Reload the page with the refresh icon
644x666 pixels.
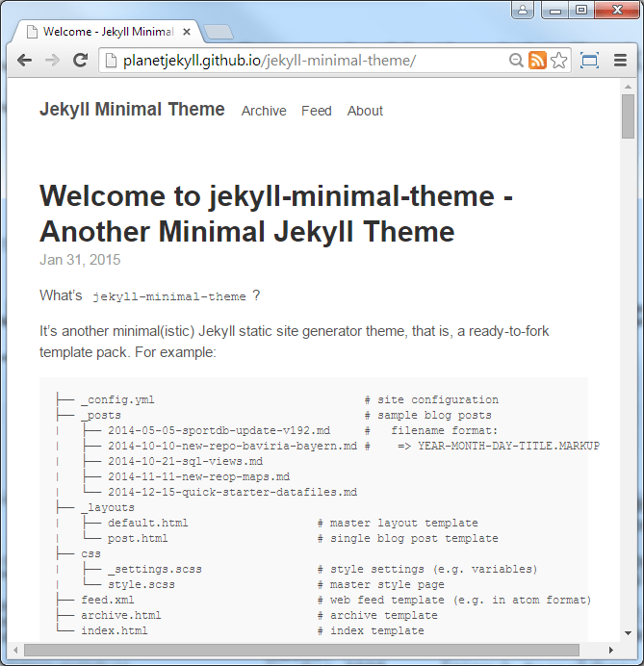(80, 61)
